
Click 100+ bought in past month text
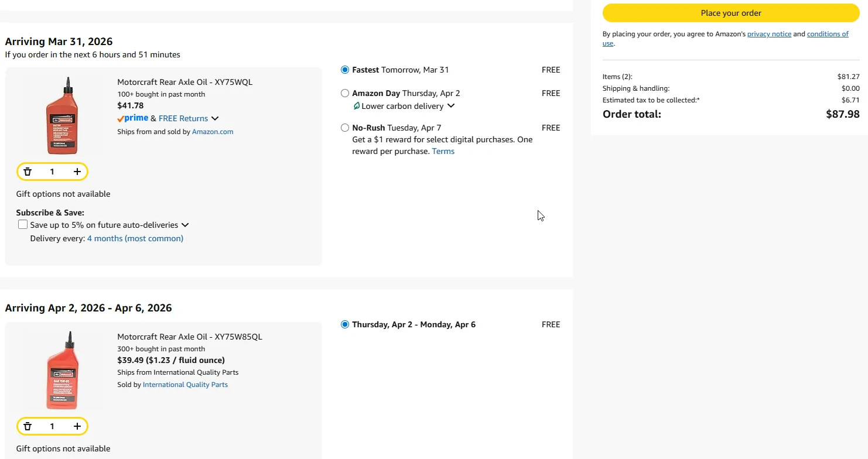[161, 94]
